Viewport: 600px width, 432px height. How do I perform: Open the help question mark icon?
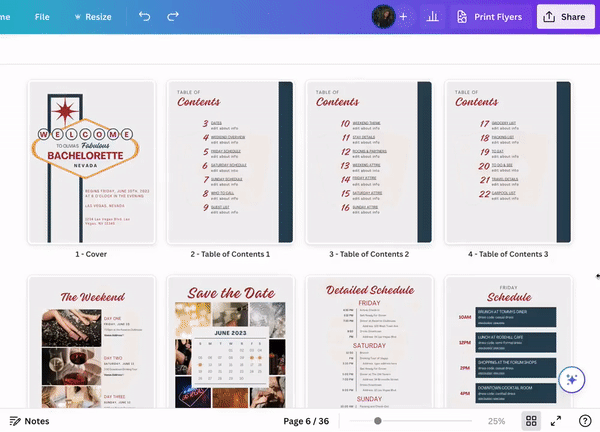click(585, 421)
